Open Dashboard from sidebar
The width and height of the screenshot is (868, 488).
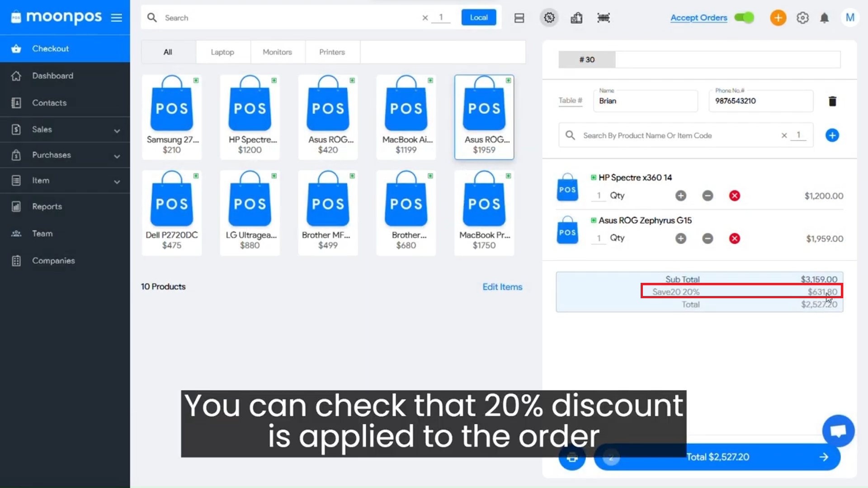coord(65,76)
